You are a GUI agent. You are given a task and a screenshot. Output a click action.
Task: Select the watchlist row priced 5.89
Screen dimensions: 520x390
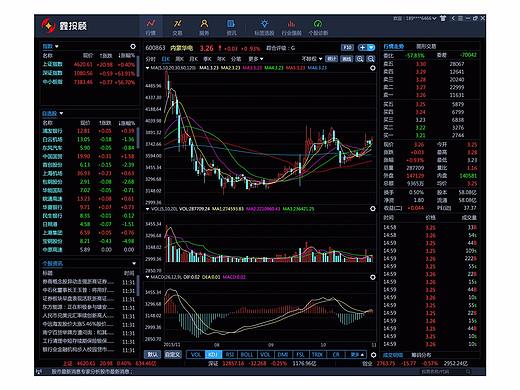coord(89,249)
